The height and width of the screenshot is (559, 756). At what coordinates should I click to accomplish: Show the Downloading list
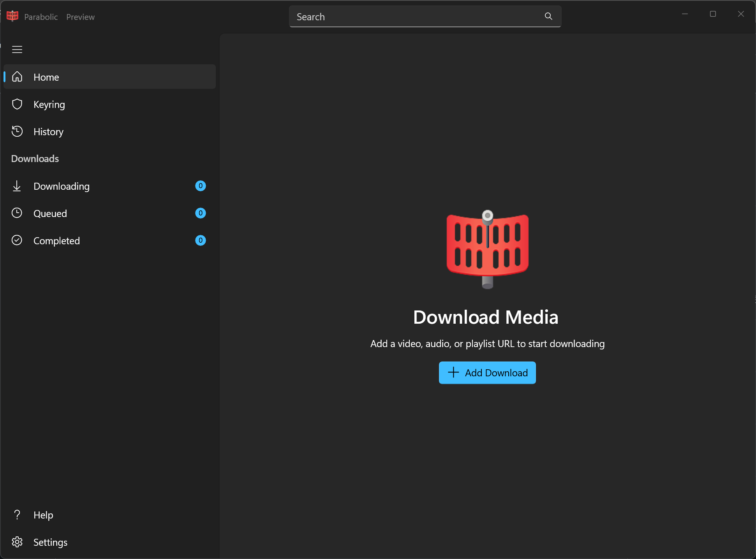tap(110, 186)
